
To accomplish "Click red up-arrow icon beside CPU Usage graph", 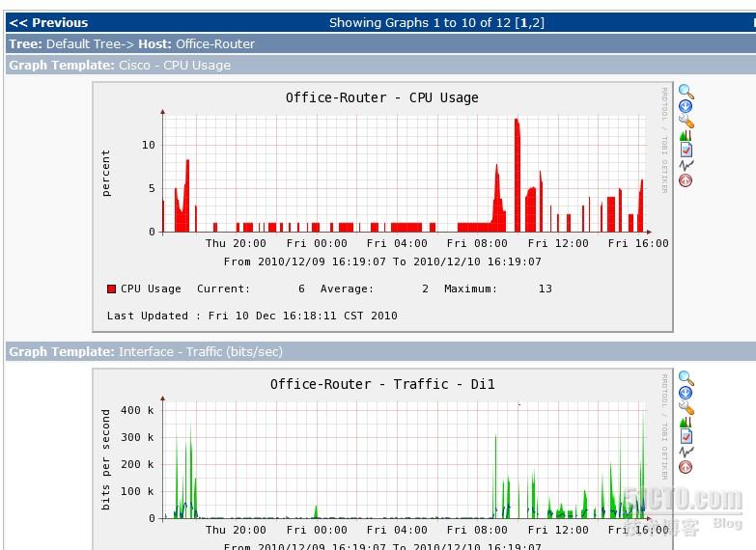I will tap(686, 180).
